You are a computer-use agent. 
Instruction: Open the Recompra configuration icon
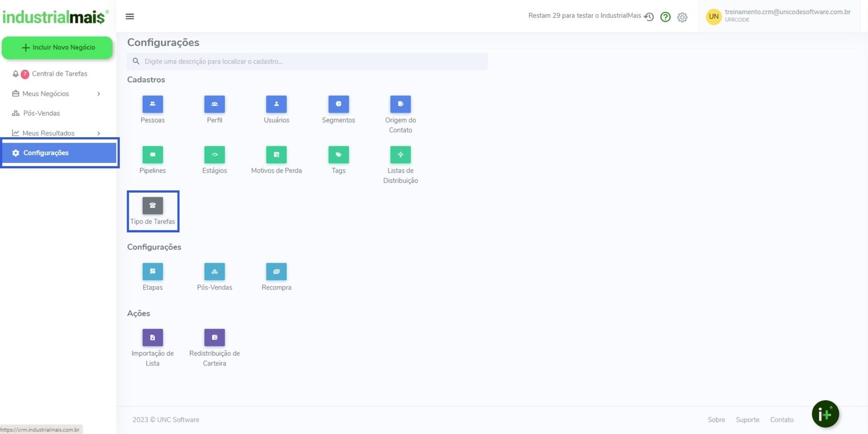pos(276,271)
